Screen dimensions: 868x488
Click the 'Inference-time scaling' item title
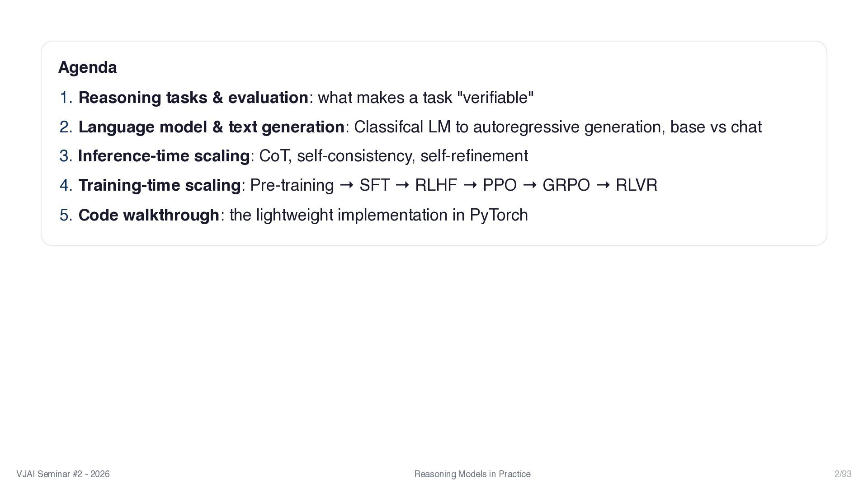[x=164, y=156]
